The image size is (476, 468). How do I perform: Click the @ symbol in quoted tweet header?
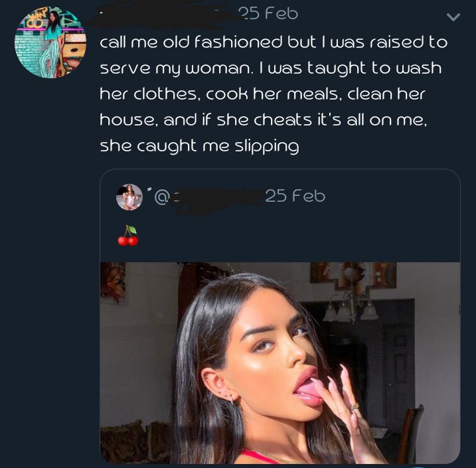coord(161,196)
